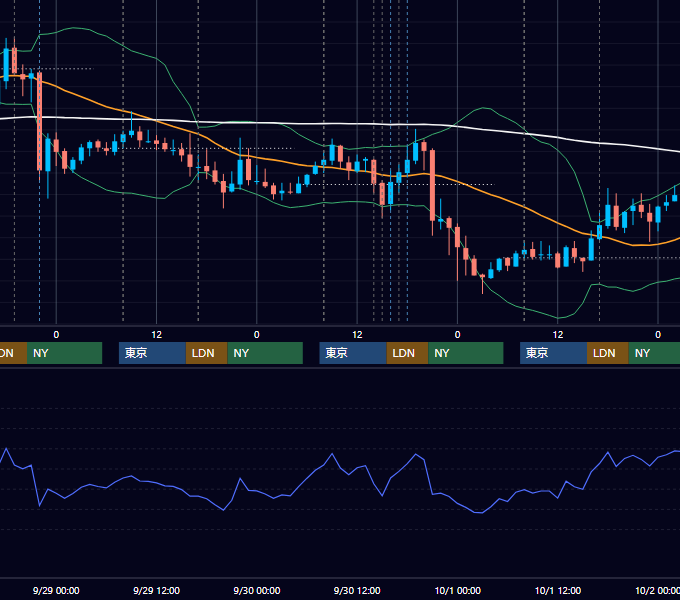This screenshot has height=600, width=680.
Task: Click NY session block spanning 9/29 00:00
Action: pyautogui.click(x=64, y=353)
